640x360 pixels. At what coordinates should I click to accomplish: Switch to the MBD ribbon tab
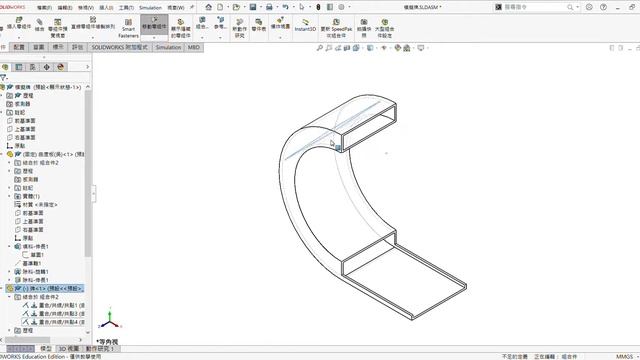coord(193,47)
